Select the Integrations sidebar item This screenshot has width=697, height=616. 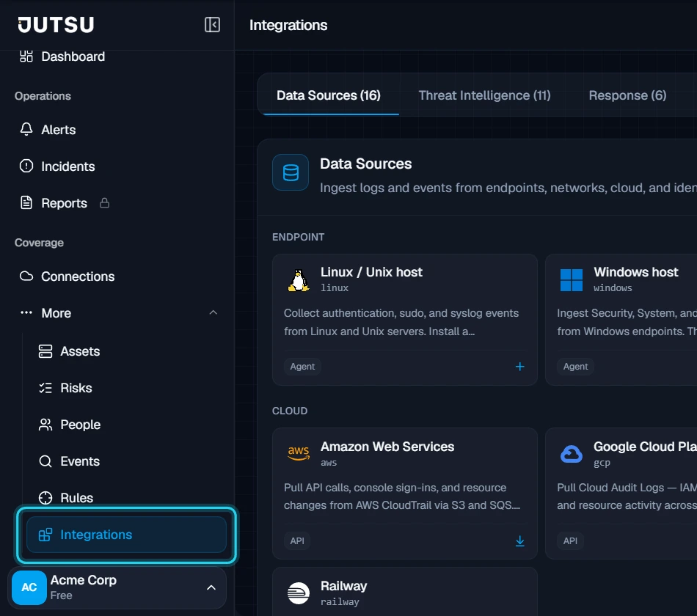click(127, 535)
